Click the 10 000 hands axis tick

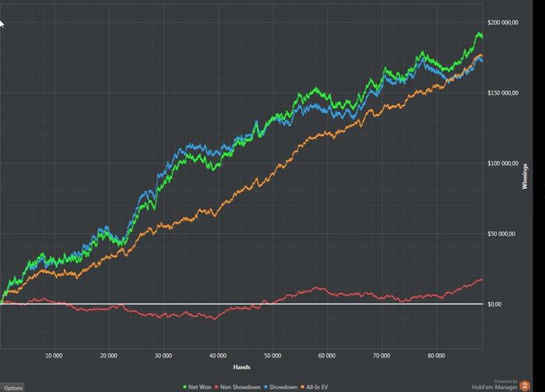pos(54,355)
